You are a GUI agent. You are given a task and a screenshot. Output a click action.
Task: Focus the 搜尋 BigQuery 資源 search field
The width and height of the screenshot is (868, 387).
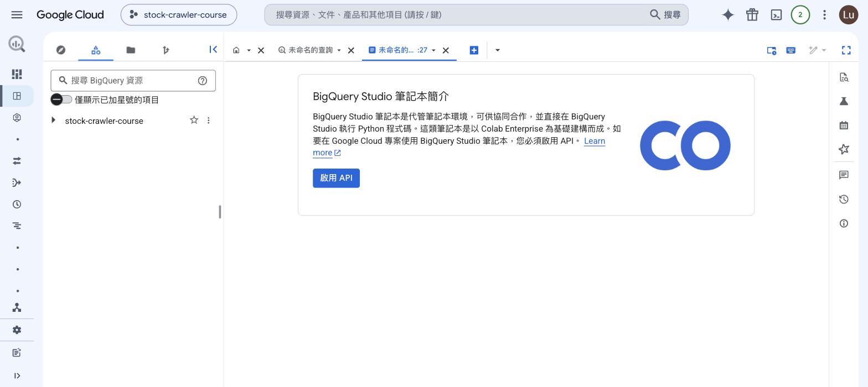pyautogui.click(x=133, y=81)
